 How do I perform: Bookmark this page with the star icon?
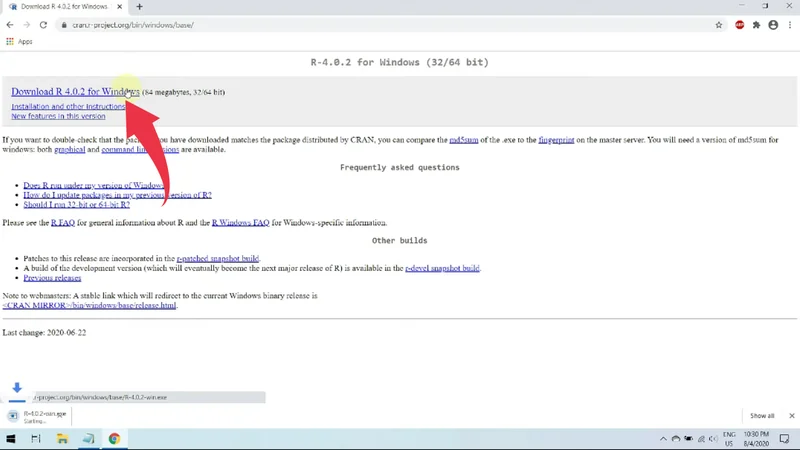click(718, 25)
